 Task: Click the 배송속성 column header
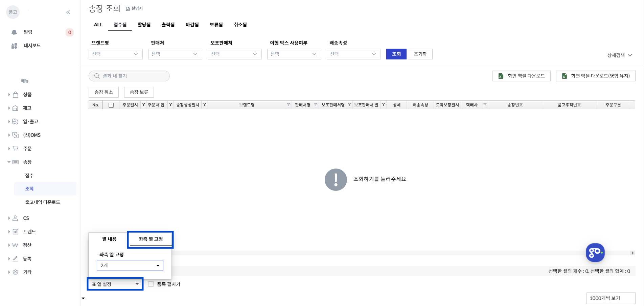click(x=420, y=105)
